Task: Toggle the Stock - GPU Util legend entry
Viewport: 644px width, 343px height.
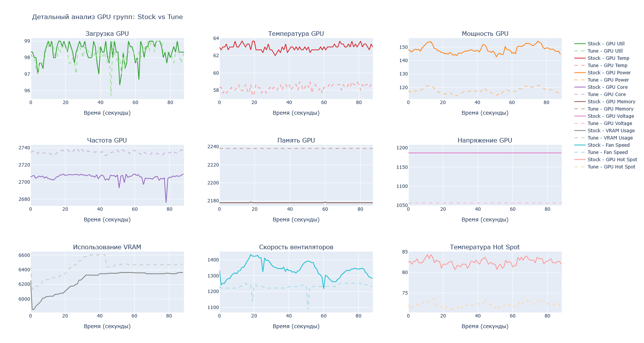Action: coord(606,44)
